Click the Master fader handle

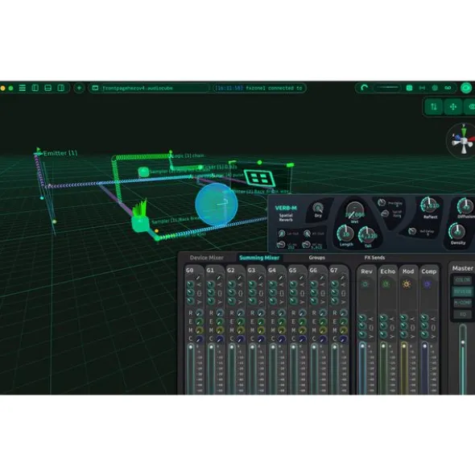tap(463, 342)
